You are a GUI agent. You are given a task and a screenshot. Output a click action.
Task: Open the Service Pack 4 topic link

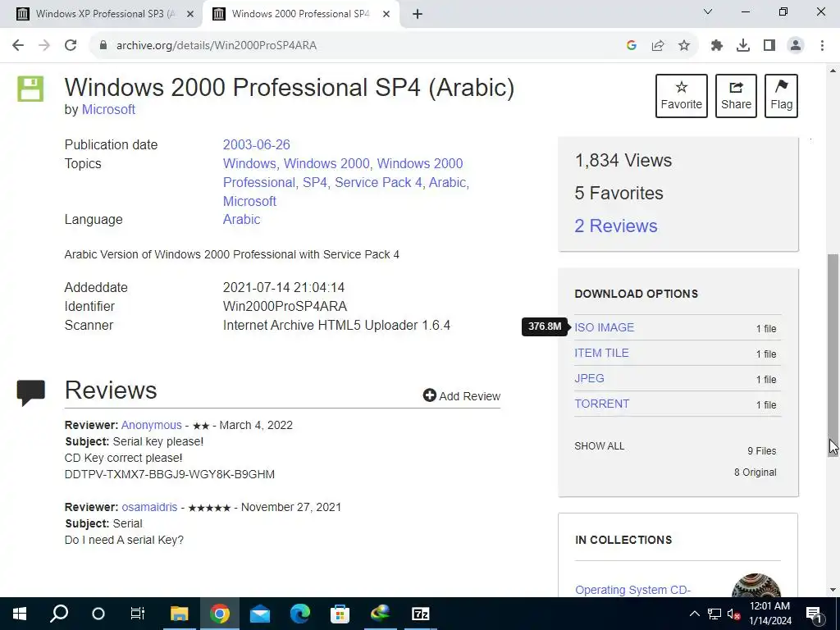pos(378,182)
